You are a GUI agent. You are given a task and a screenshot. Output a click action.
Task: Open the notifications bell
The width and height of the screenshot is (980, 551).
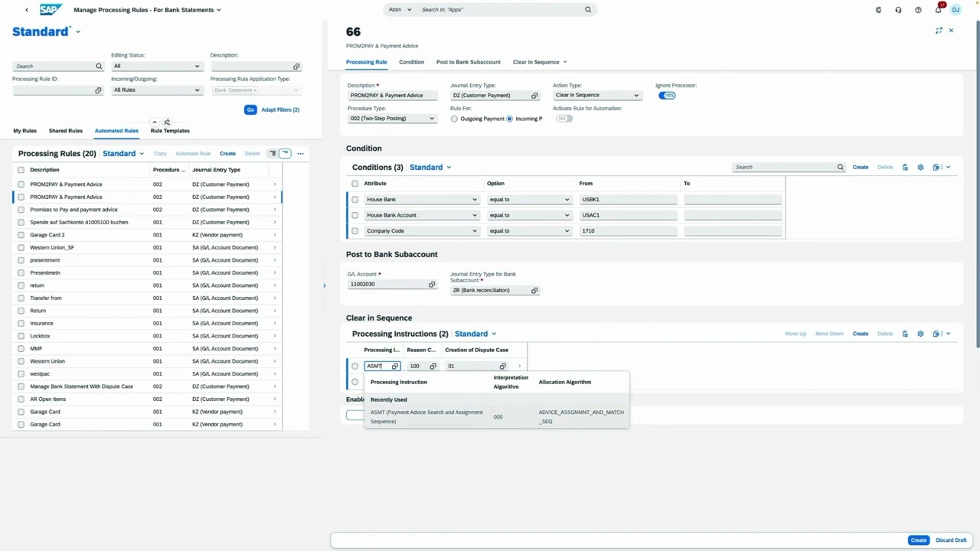[x=938, y=10]
